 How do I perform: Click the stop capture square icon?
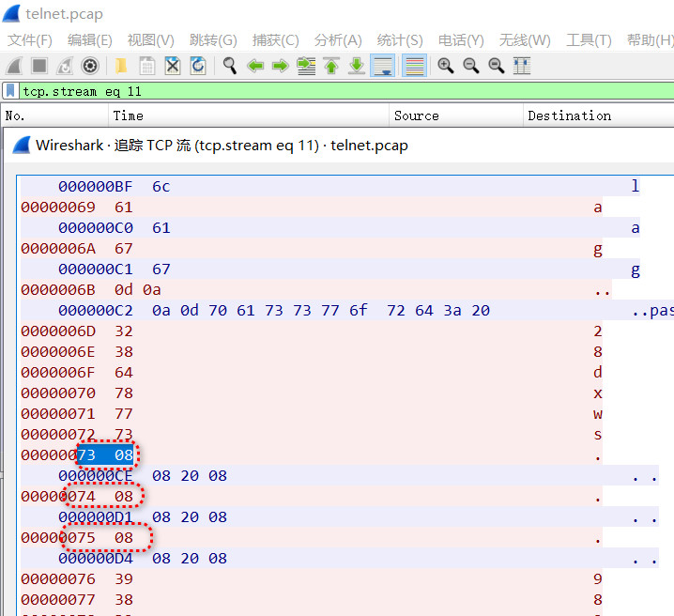(x=39, y=66)
